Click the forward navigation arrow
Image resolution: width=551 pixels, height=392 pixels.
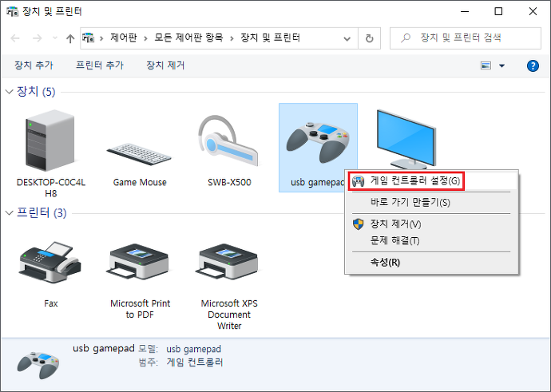pyautogui.click(x=37, y=38)
